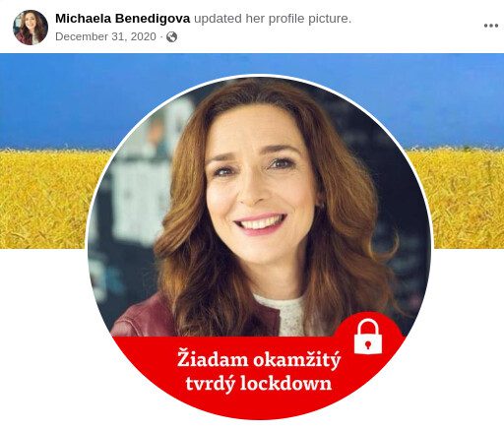Click the "Žiadam okamžitý" frame text
The width and height of the screenshot is (504, 431).
pyautogui.click(x=259, y=360)
